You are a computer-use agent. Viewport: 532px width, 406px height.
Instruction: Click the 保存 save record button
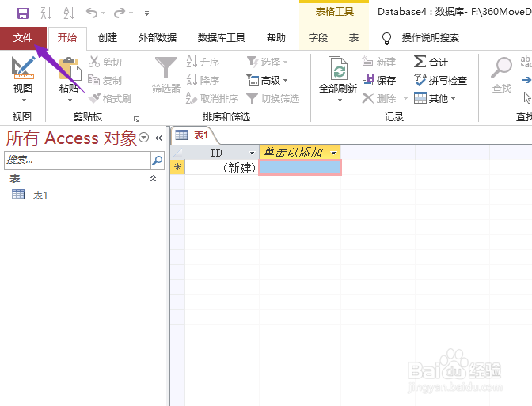coord(379,81)
